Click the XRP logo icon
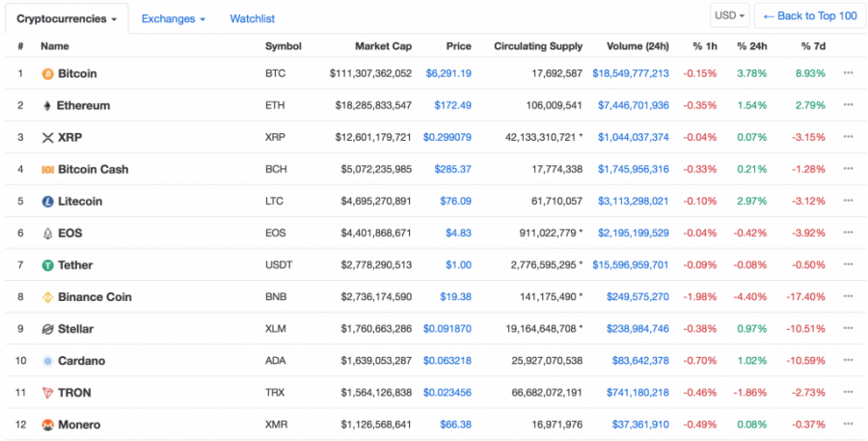 47,138
